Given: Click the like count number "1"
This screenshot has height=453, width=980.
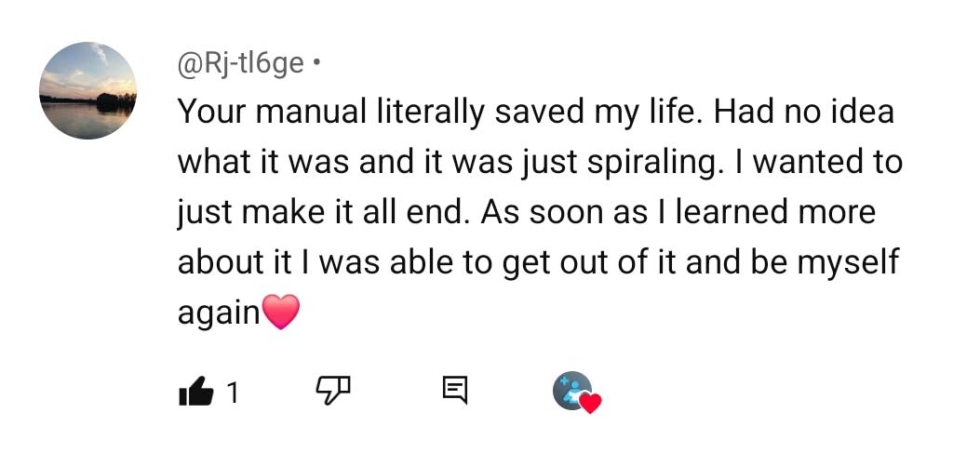Looking at the screenshot, I should 233,393.
